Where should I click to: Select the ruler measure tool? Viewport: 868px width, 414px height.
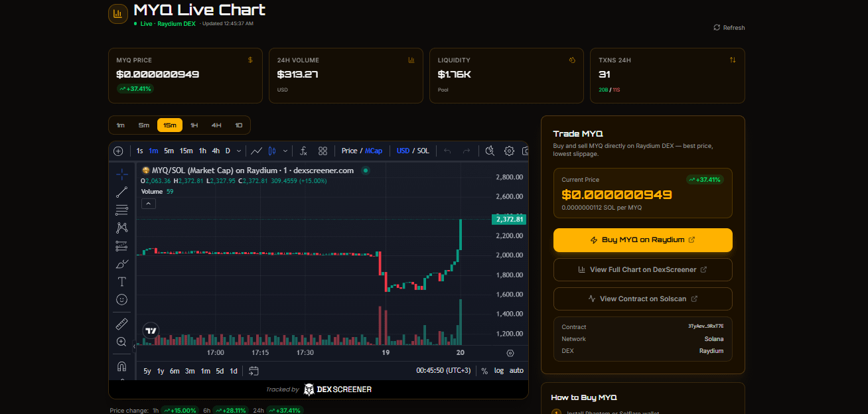click(122, 324)
